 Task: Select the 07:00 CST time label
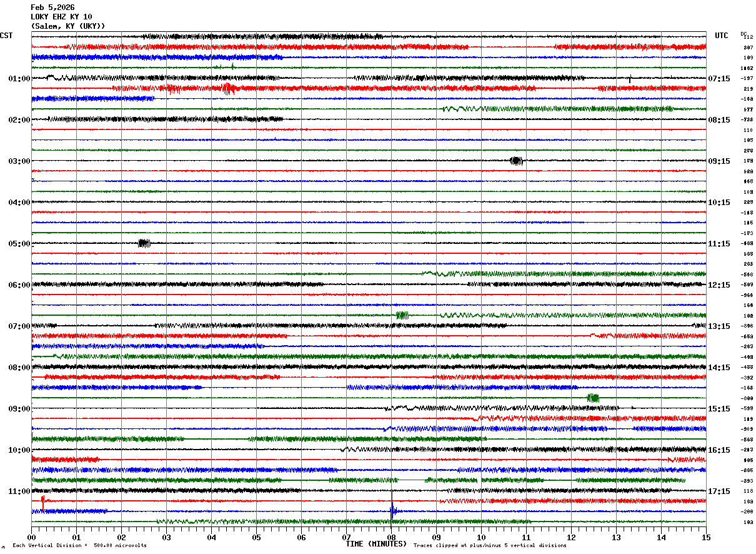click(19, 326)
